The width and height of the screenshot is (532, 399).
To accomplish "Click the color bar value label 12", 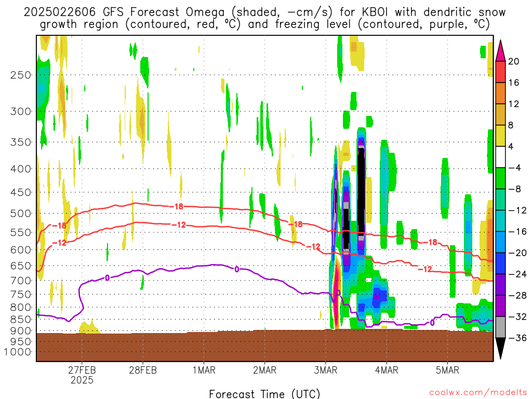I will 514,104.
